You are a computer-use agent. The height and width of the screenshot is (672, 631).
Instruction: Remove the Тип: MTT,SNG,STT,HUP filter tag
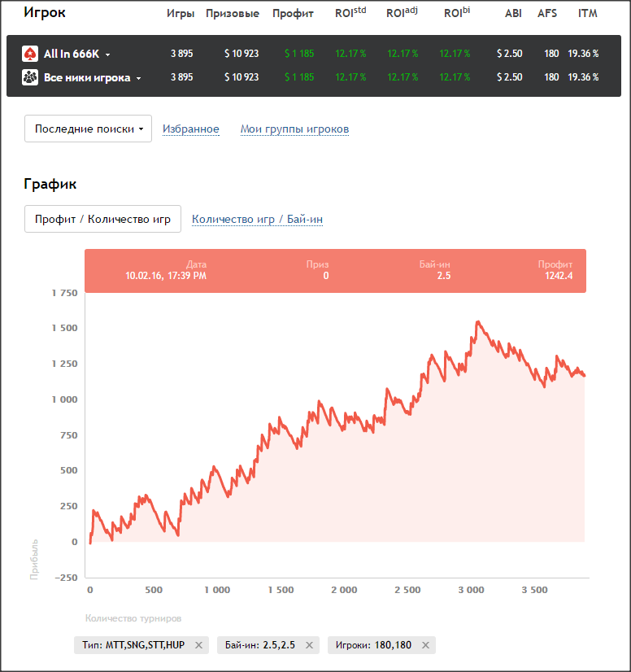(198, 645)
